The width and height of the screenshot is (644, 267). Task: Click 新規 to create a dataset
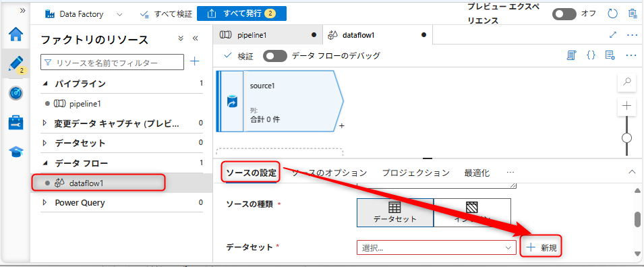[541, 247]
